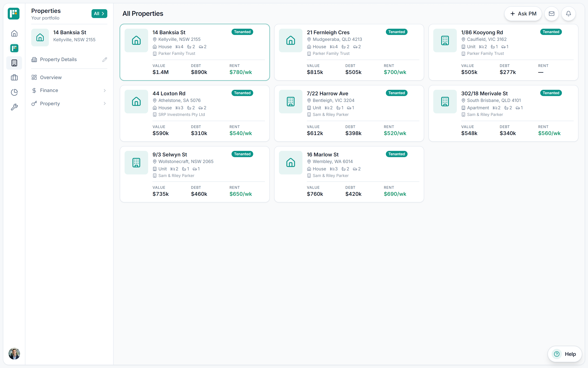Click building icon on 7/22 Harrow Ave card
Viewport: 588px width, 368px height.
click(x=291, y=102)
